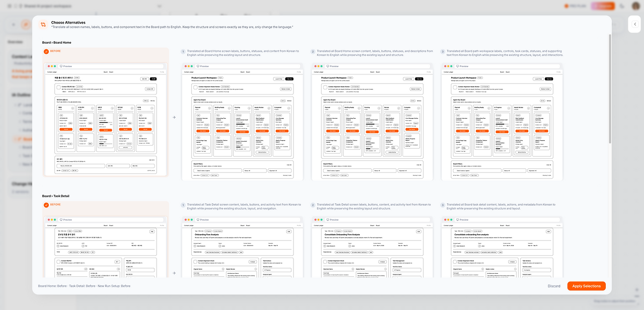Choose alternative 1 for Task Detail

pos(183,205)
